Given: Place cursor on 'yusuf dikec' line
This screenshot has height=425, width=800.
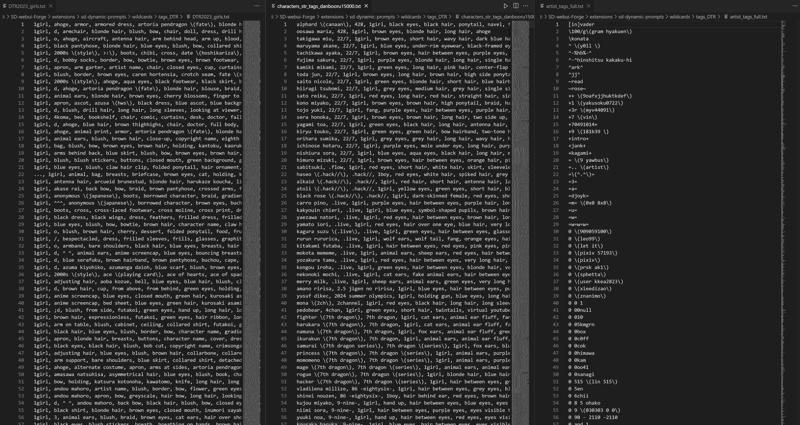Looking at the screenshot, I should click(x=404, y=295).
